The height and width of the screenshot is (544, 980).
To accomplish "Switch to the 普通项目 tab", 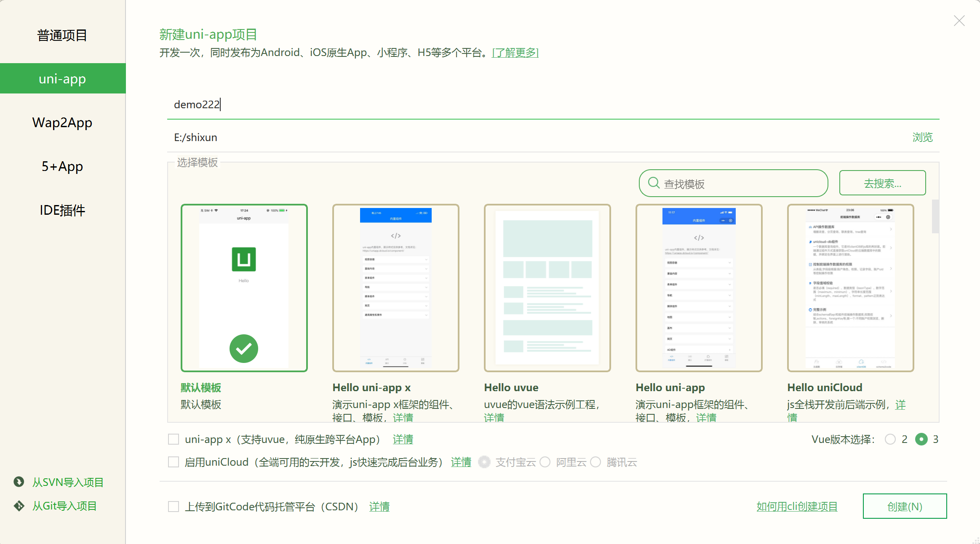I will point(62,35).
